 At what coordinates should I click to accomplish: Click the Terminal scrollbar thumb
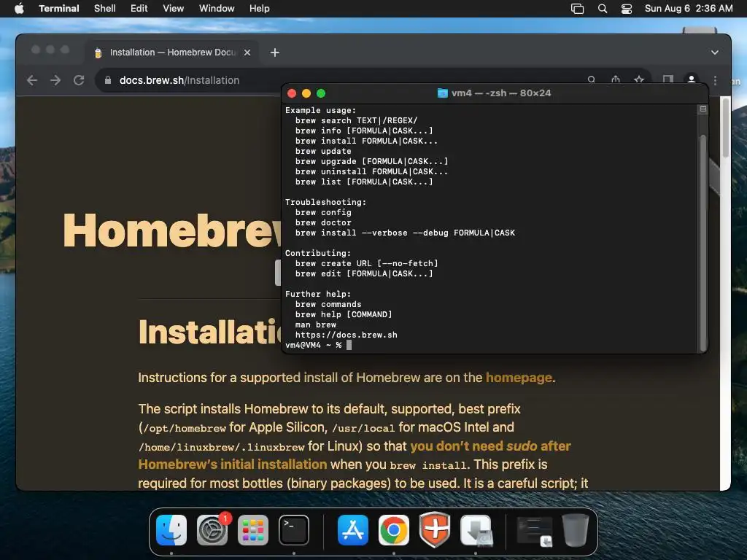[x=703, y=243]
